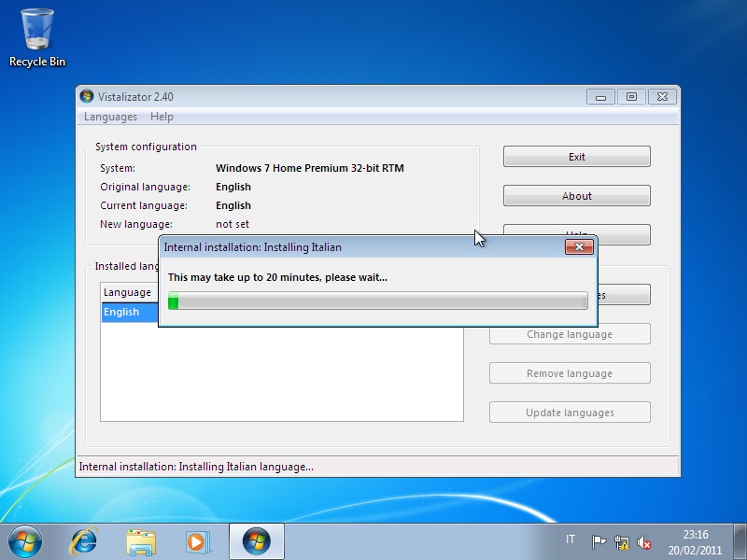The width and height of the screenshot is (747, 560).
Task: Click the Vistalizator title bar logo icon
Action: pyautogui.click(x=87, y=96)
